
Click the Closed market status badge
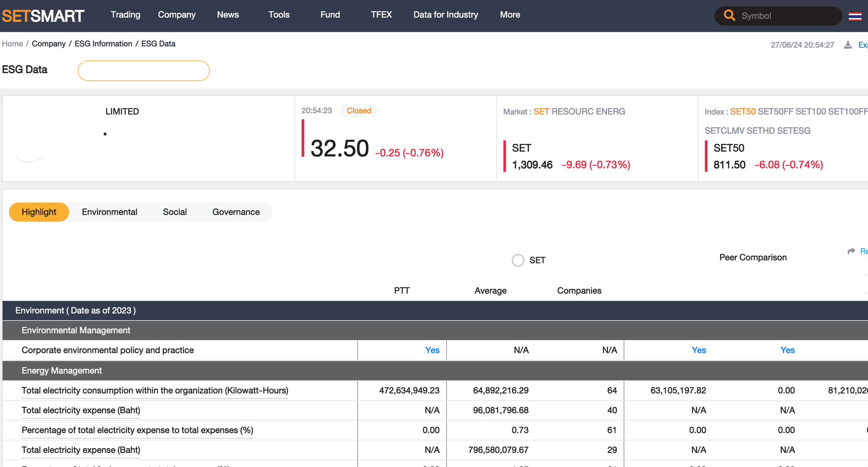(359, 111)
